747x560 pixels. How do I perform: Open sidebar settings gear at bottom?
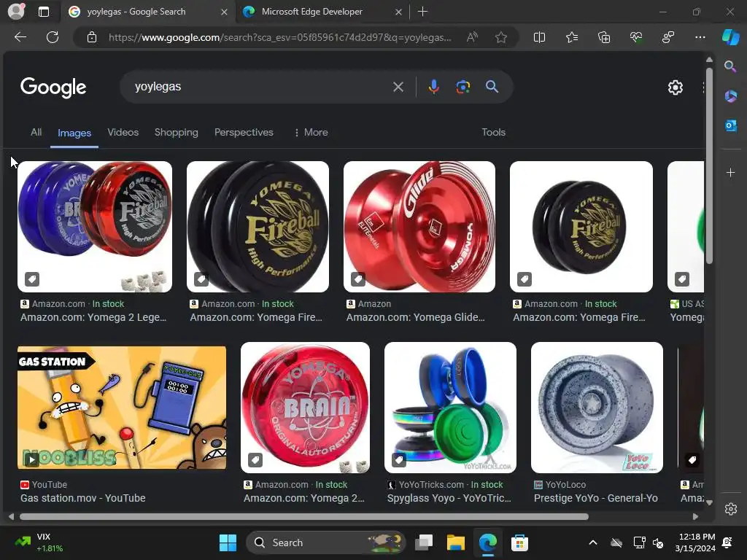[731, 508]
